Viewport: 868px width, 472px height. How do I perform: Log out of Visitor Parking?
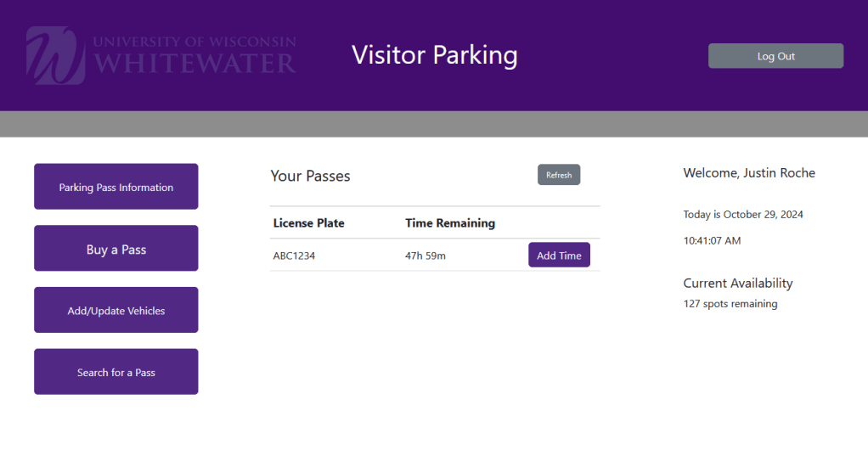[x=775, y=56]
